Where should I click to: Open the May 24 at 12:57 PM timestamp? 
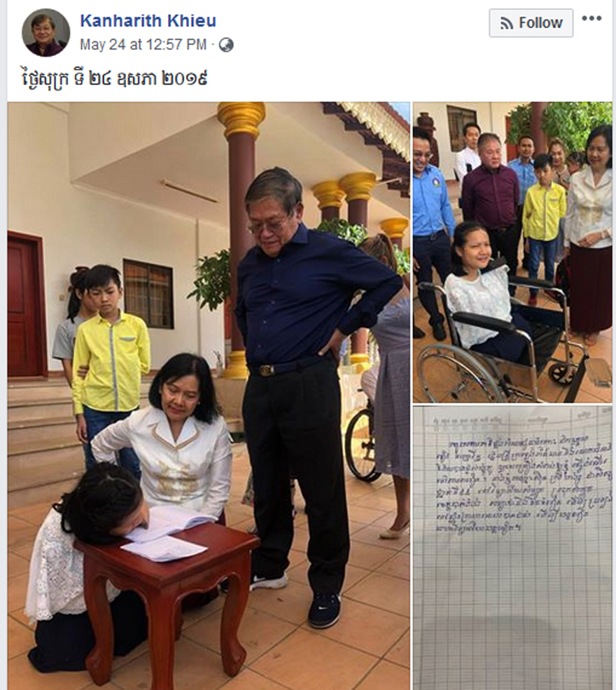pyautogui.click(x=143, y=44)
